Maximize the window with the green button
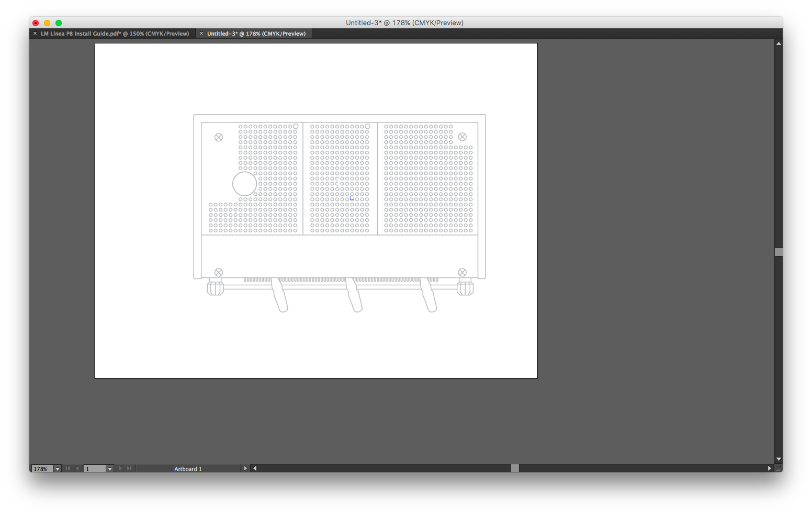This screenshot has width=812, height=514. point(59,23)
